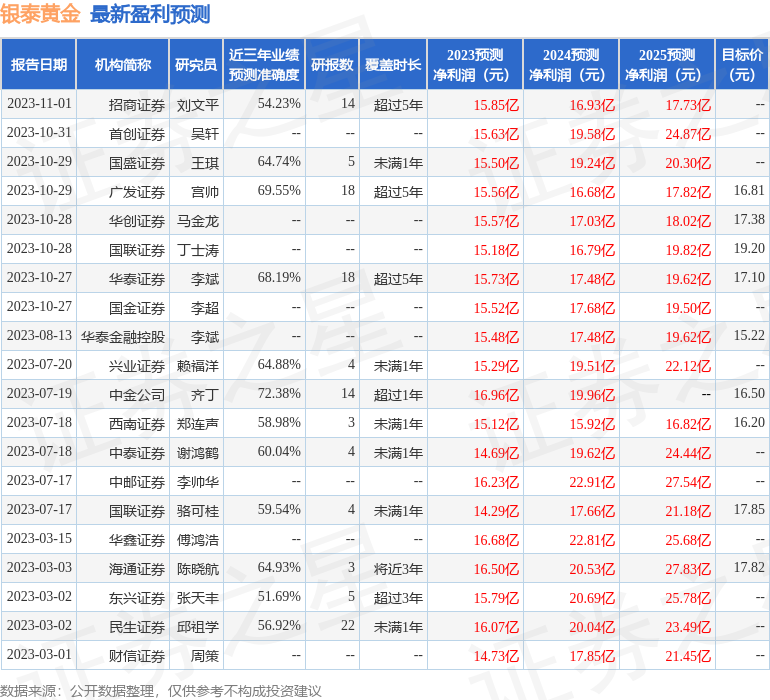This screenshot has width=770, height=700.
Task: Click the 机构简称 column header
Action: click(x=123, y=64)
